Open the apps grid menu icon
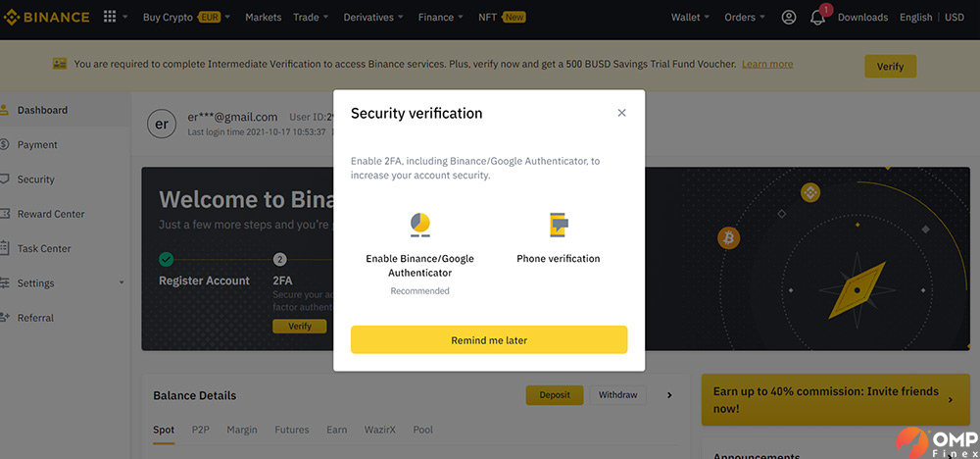Viewport: 980px width, 459px height. click(110, 17)
